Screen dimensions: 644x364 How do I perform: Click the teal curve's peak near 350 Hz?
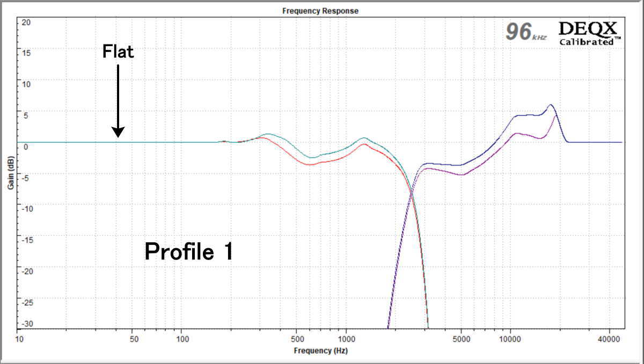(x=268, y=134)
